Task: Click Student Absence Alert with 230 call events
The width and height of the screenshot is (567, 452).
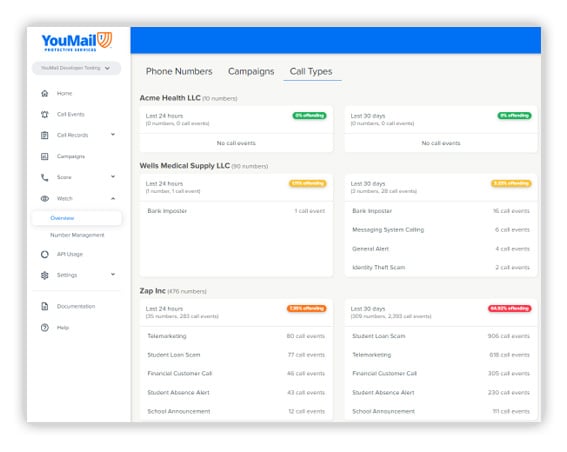Action: coord(441,392)
